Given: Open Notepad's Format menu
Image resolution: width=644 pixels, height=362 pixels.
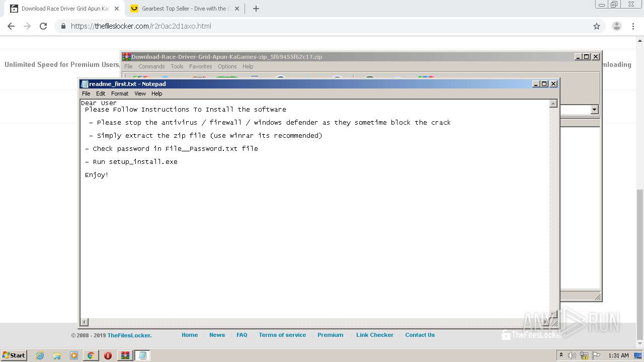Looking at the screenshot, I should tap(120, 94).
